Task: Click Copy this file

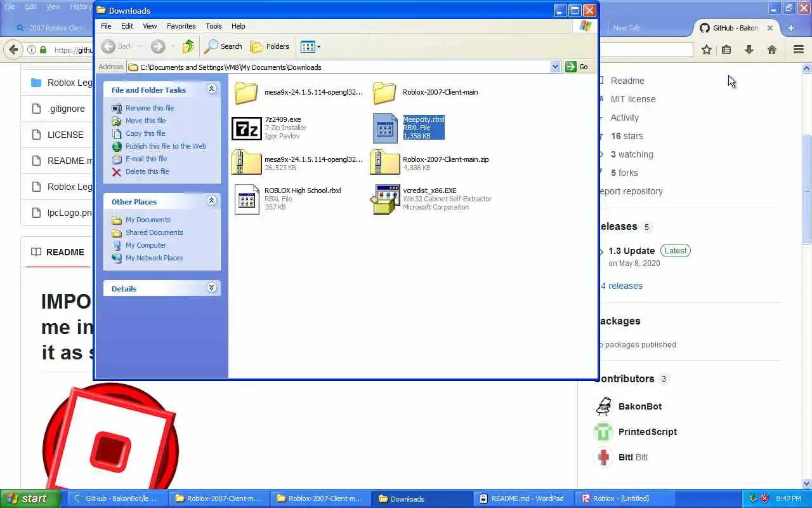Action: [145, 133]
